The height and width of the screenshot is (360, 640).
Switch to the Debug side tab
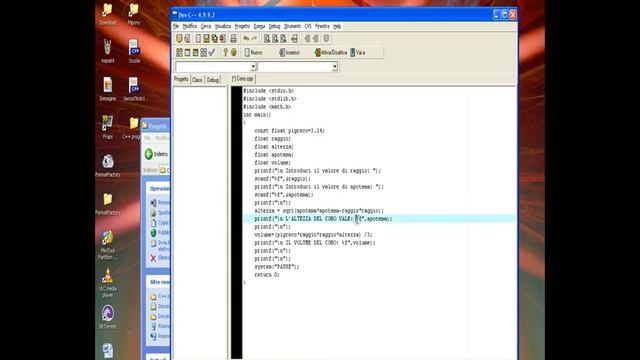213,80
